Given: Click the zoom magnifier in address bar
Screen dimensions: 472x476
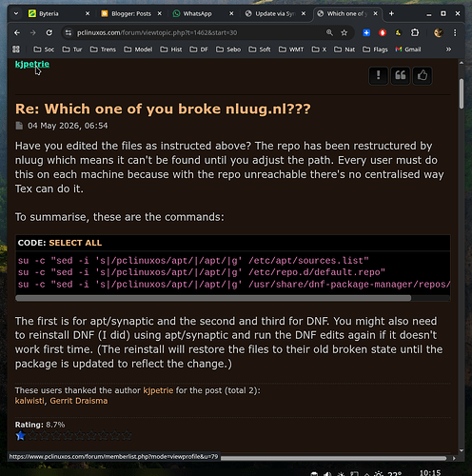Looking at the screenshot, I should [329, 32].
